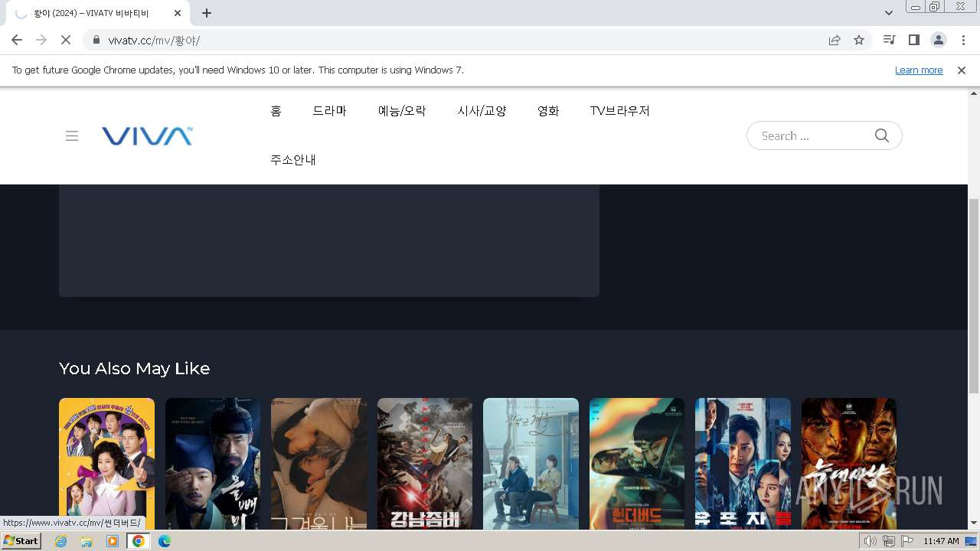This screenshot has height=551, width=980.
Task: Open the TV브라우저 menu item
Action: (x=620, y=111)
